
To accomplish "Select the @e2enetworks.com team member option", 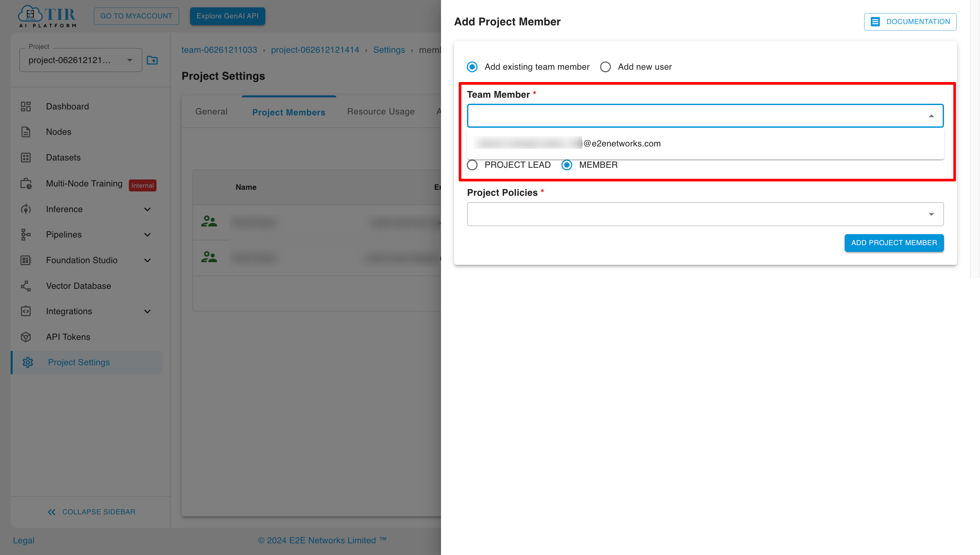I will click(x=705, y=144).
